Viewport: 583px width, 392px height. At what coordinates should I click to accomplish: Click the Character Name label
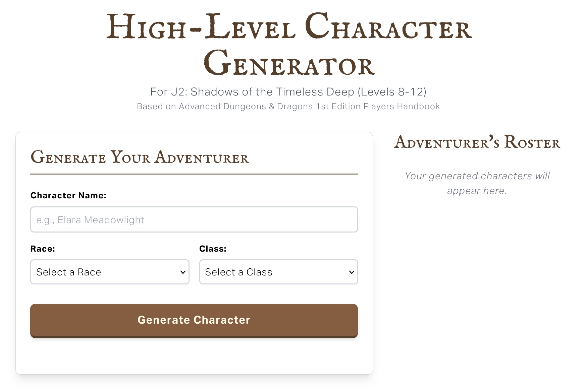(x=68, y=195)
